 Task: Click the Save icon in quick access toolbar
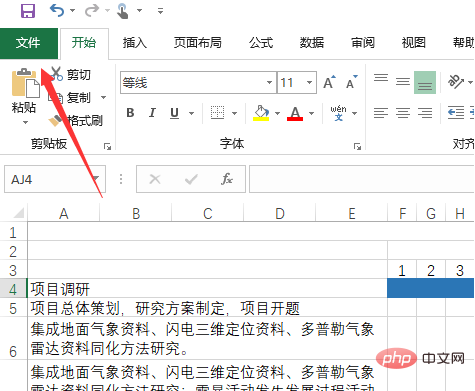point(28,11)
